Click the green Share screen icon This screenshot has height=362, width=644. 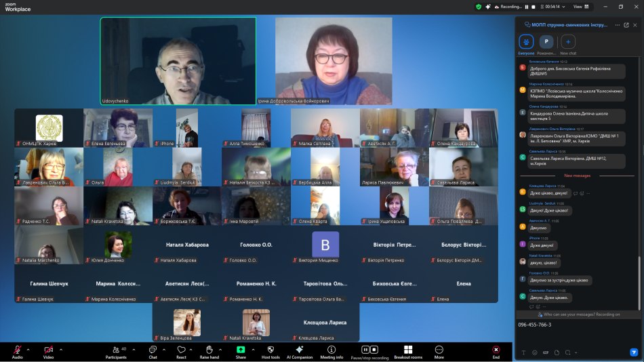click(241, 350)
